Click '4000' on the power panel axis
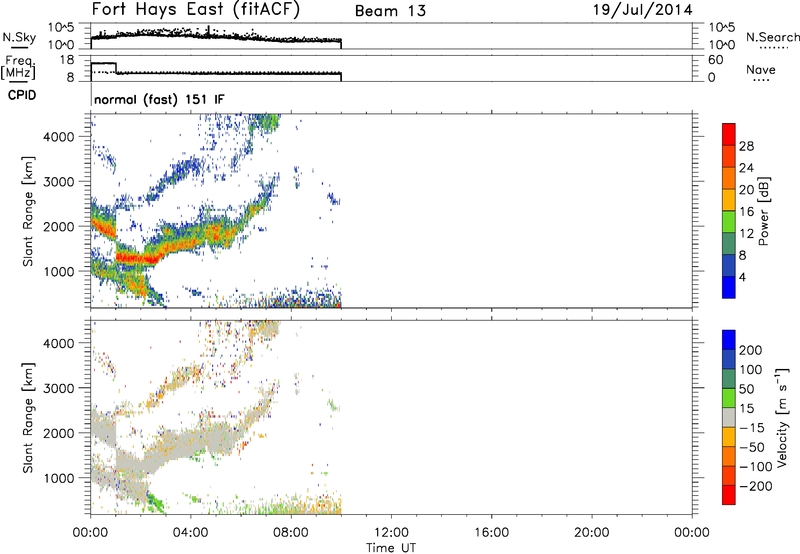800x554 pixels. click(x=59, y=137)
